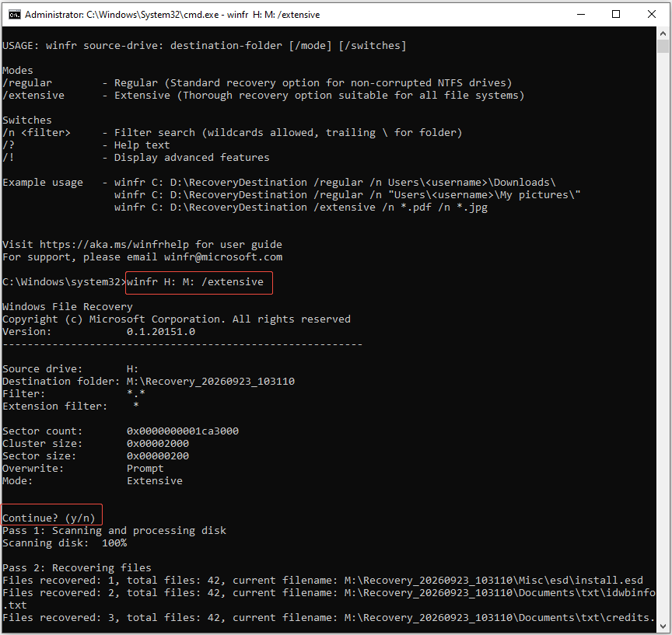Click the 'C:\Windows\system32>' prompt
672x635 pixels.
click(x=65, y=281)
